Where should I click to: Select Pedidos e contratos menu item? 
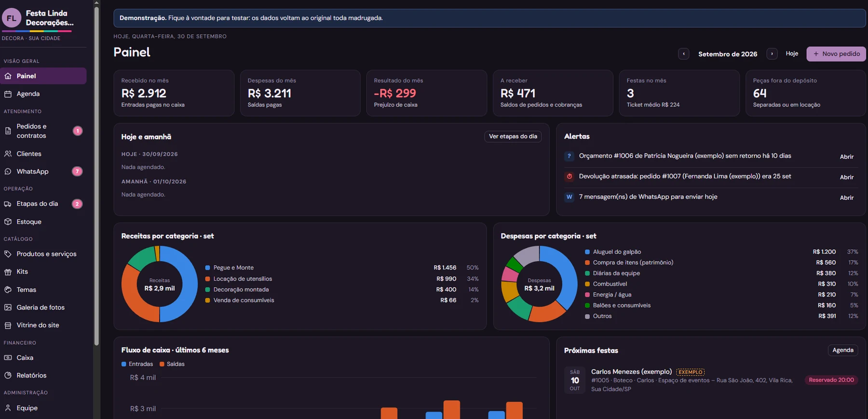point(43,131)
